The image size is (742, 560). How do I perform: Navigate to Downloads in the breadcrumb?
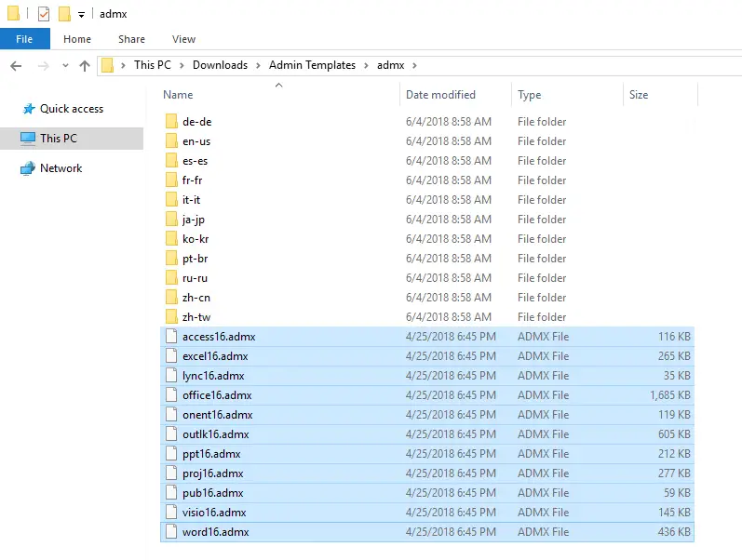[220, 65]
